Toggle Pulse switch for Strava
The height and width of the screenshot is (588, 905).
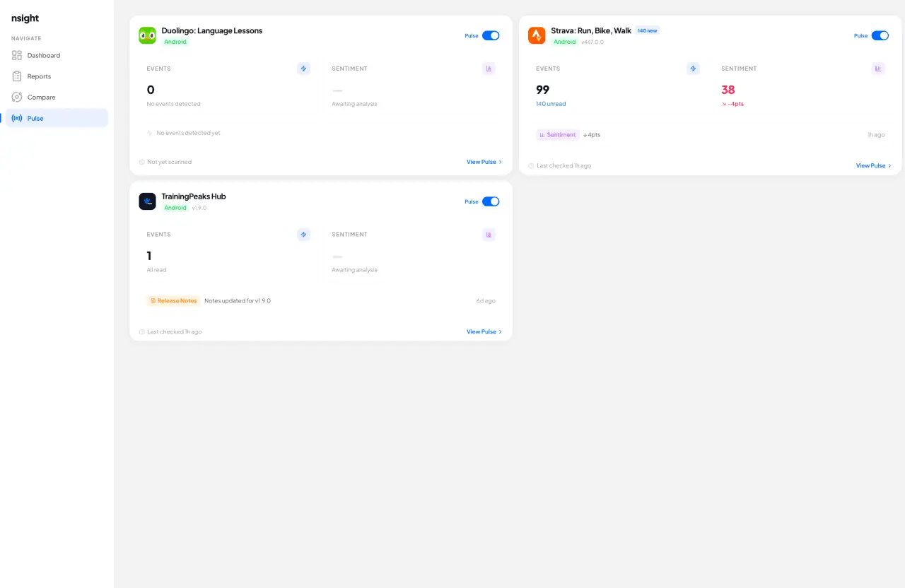click(880, 35)
